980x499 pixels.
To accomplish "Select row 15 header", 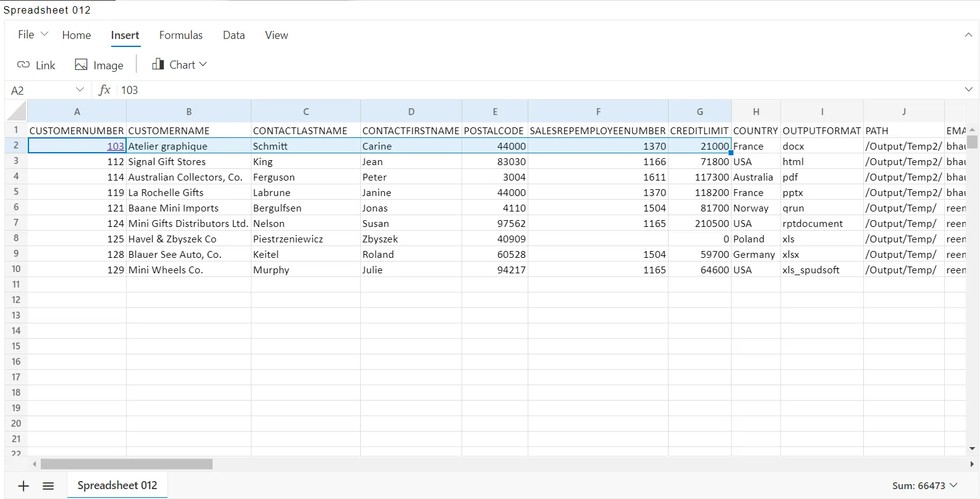I will pyautogui.click(x=16, y=347).
